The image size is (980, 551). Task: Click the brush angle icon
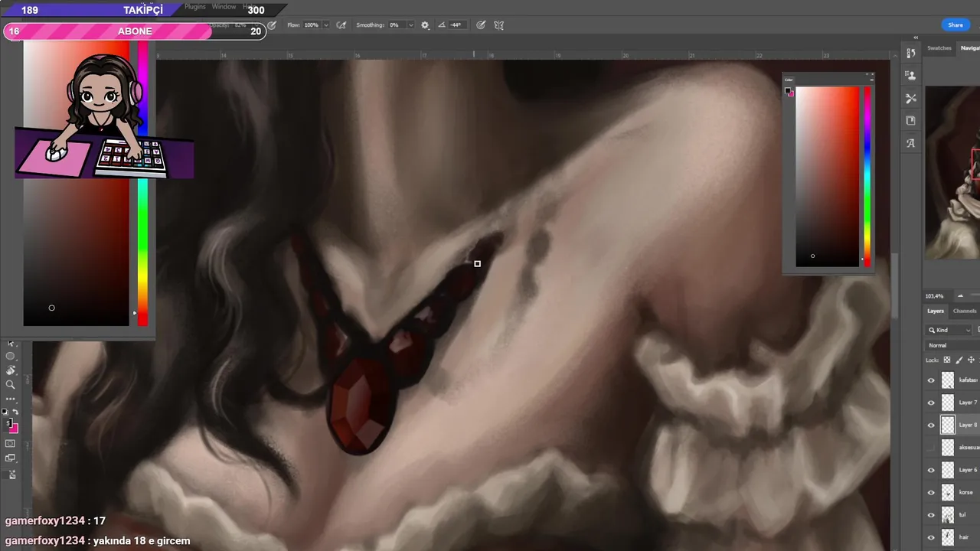coord(441,25)
